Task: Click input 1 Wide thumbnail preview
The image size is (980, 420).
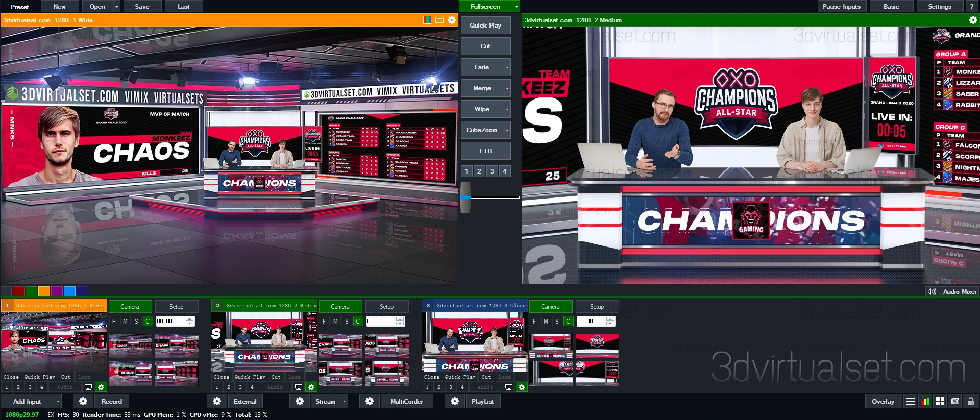Action: click(x=54, y=341)
